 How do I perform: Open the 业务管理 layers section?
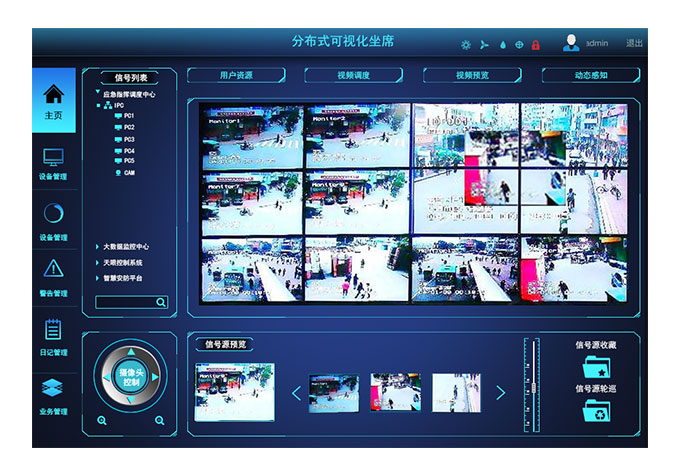(54, 396)
